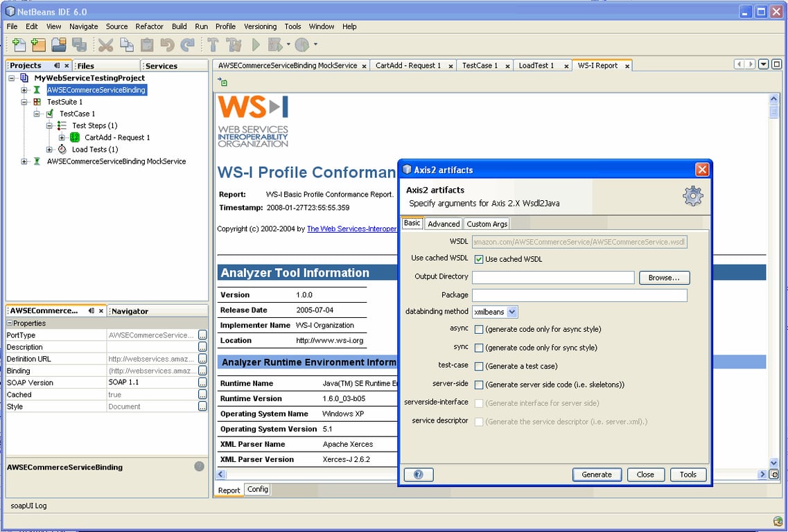The height and width of the screenshot is (532, 788).
Task: Click the CartAdd - Request 1 node icon
Action: pos(74,137)
